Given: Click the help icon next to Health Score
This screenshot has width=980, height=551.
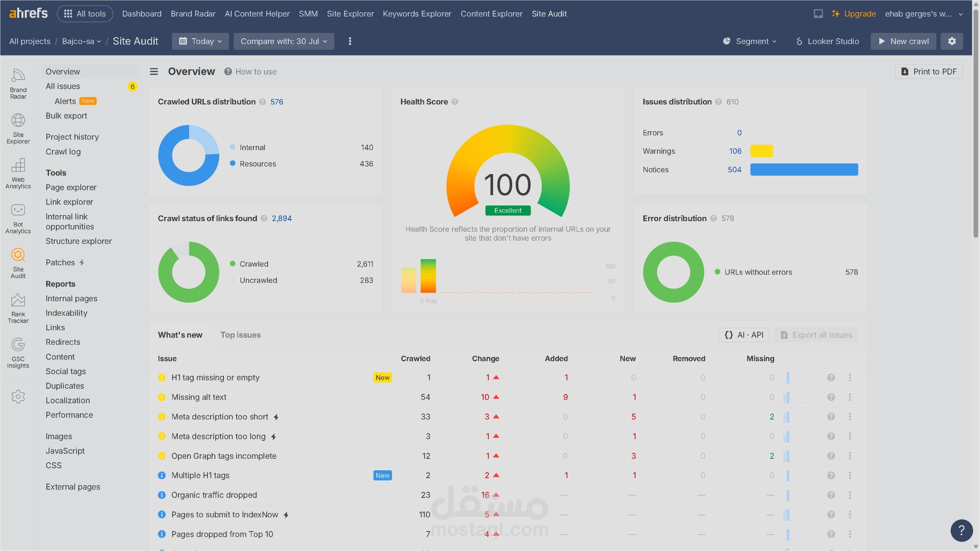Looking at the screenshot, I should [455, 102].
